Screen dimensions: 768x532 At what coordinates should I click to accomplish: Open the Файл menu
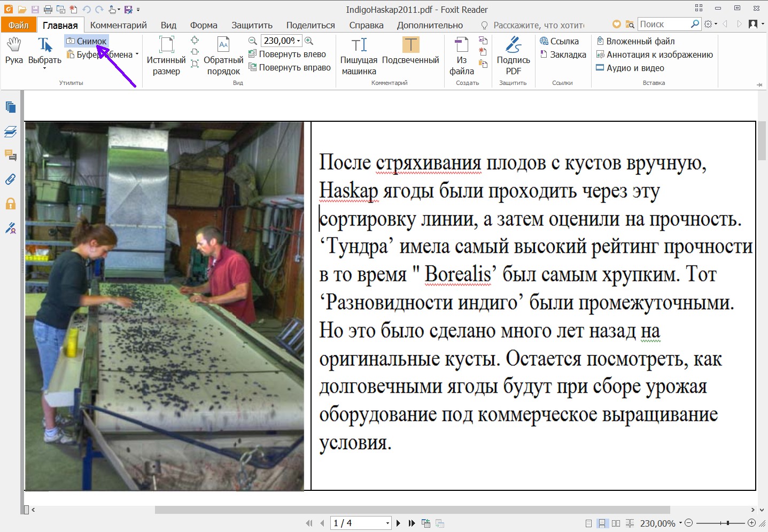tap(18, 25)
